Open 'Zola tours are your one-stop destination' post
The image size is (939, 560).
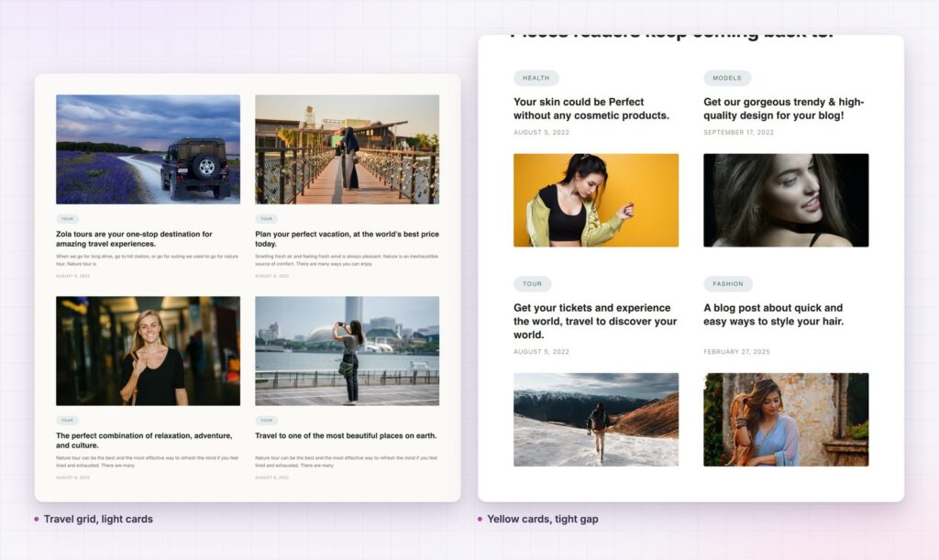[134, 238]
